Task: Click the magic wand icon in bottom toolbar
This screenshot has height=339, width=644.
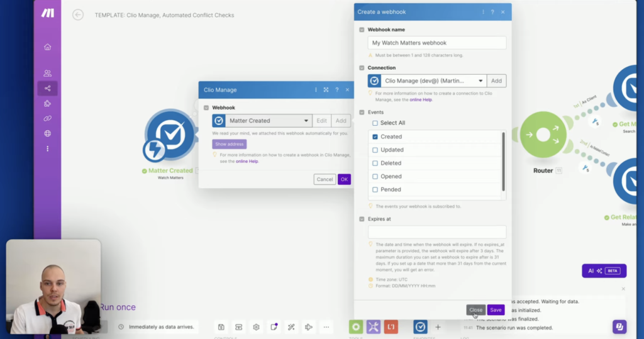Action: [291, 327]
